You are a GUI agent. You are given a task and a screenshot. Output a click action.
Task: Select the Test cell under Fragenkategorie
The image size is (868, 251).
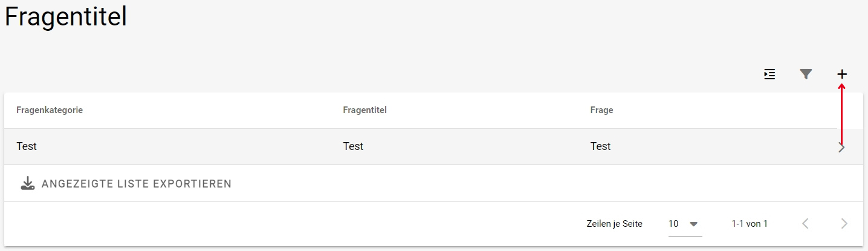[x=27, y=146]
